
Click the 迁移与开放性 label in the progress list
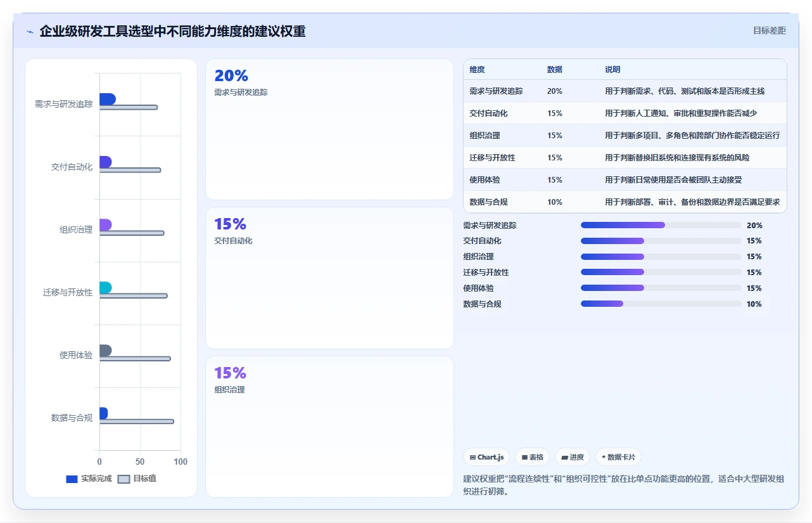[x=486, y=273]
